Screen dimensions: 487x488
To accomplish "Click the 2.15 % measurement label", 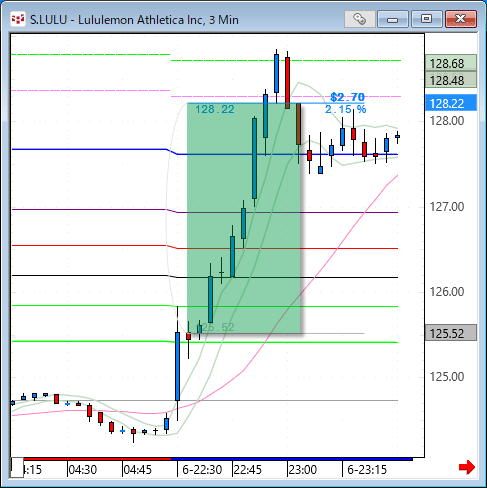I will (345, 109).
